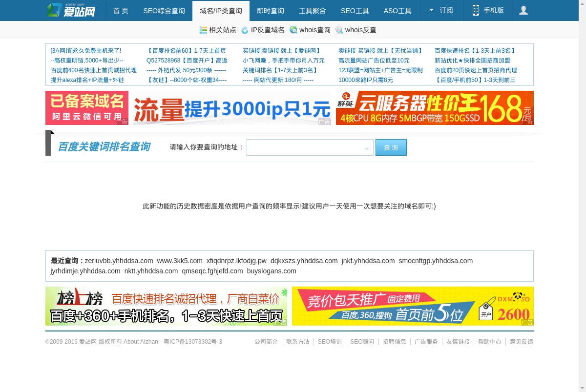Select recent query smocnftgp.yhhddsa.com
The height and width of the screenshot is (392, 586).
pos(436,261)
